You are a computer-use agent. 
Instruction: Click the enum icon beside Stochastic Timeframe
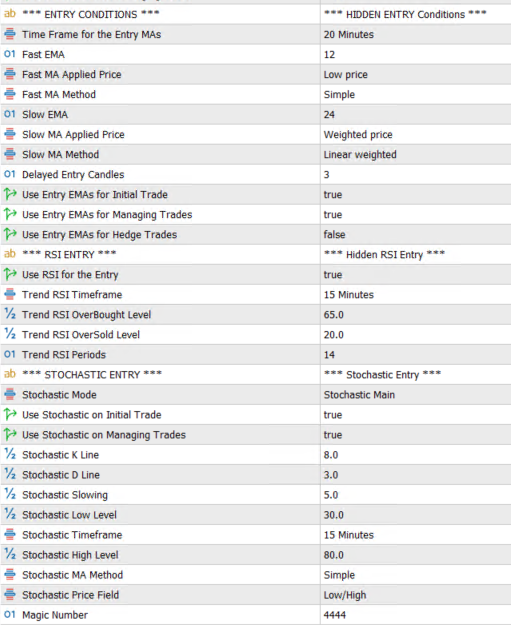[x=10, y=534]
